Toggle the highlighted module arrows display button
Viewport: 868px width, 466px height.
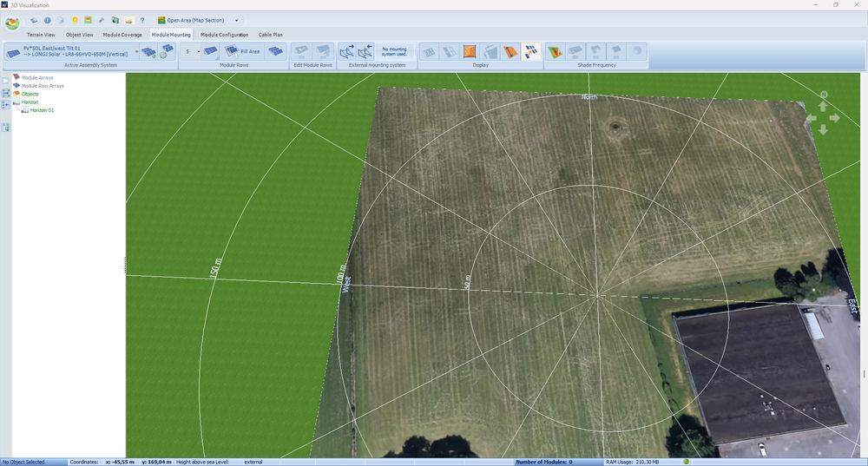[x=530, y=52]
